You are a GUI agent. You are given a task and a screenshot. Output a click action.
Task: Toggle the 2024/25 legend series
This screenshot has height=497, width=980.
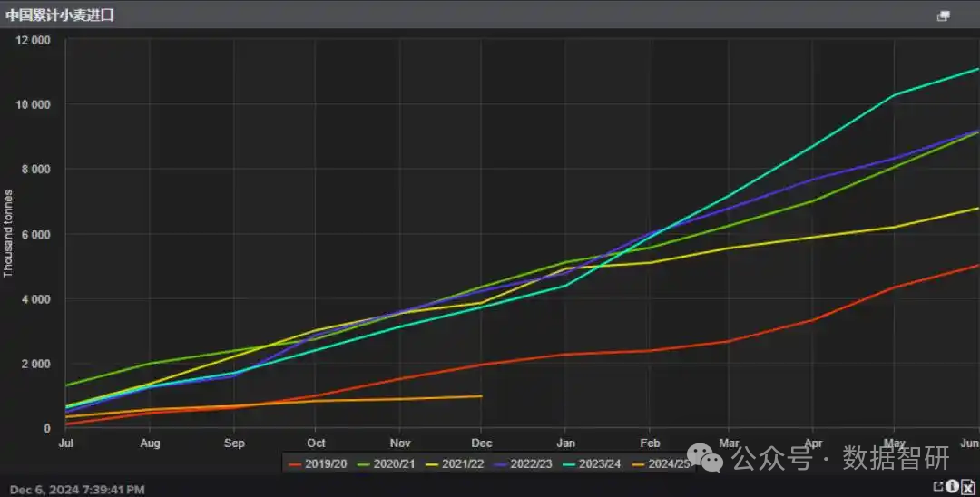click(661, 464)
